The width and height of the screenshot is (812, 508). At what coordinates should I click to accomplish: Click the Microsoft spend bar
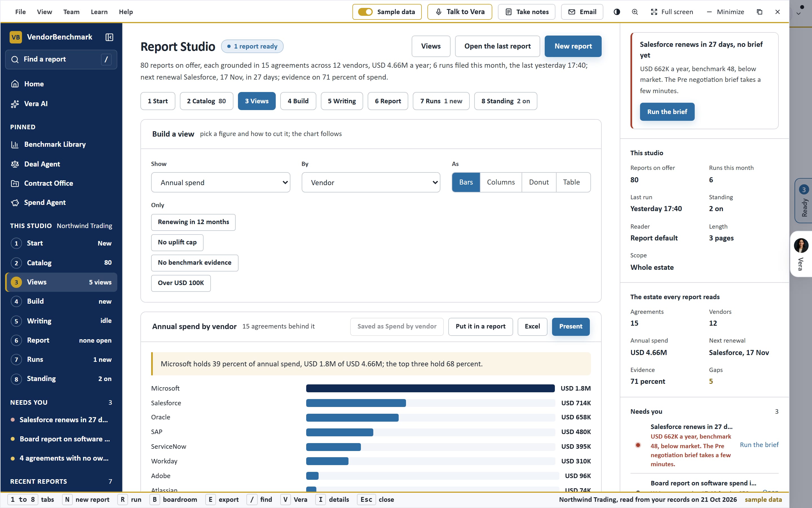(430, 388)
